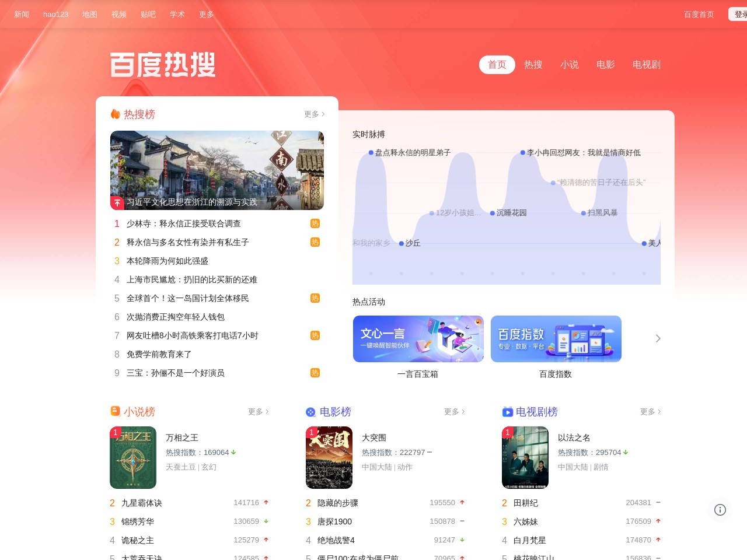Show next 热点活动 cards with the right chevron
This screenshot has width=747, height=560.
click(658, 338)
